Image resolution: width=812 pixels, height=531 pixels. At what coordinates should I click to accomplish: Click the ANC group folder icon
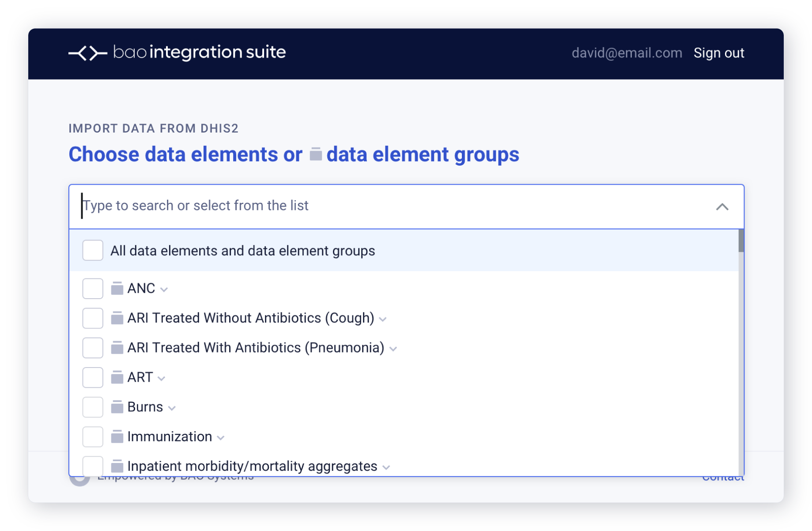[x=117, y=288]
